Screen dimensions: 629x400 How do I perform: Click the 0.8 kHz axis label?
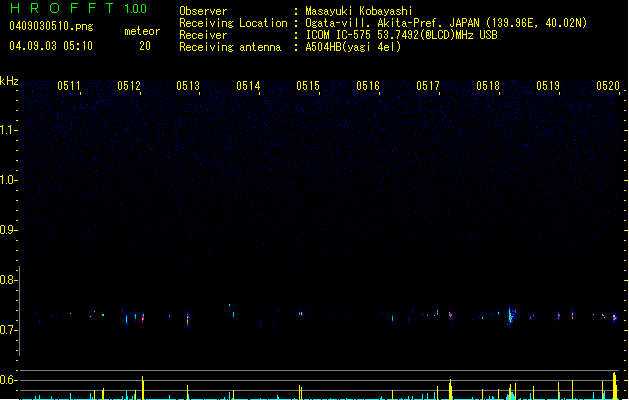pyautogui.click(x=8, y=280)
